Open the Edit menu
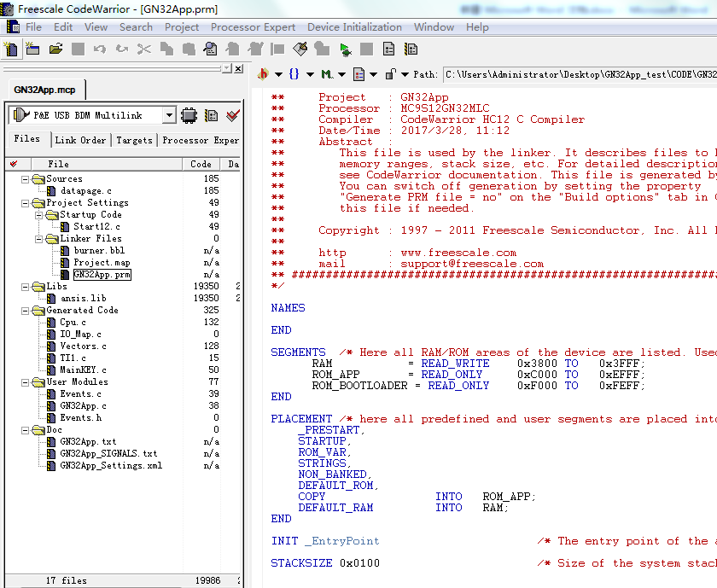The image size is (717, 588). click(63, 27)
